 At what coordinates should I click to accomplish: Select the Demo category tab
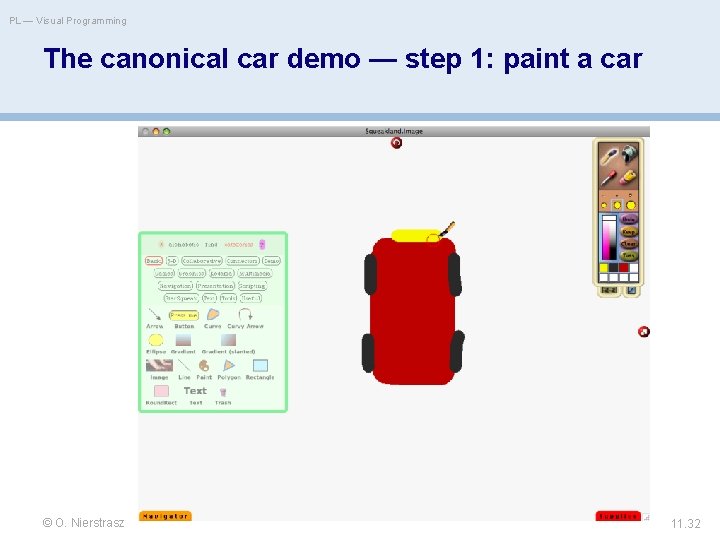click(271, 261)
